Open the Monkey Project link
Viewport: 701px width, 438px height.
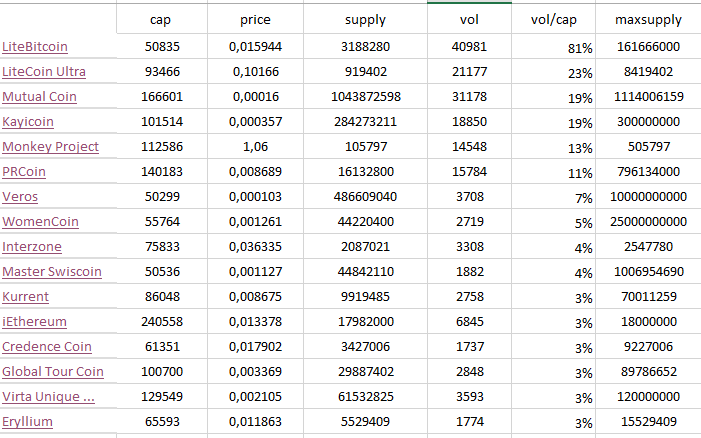(50, 147)
